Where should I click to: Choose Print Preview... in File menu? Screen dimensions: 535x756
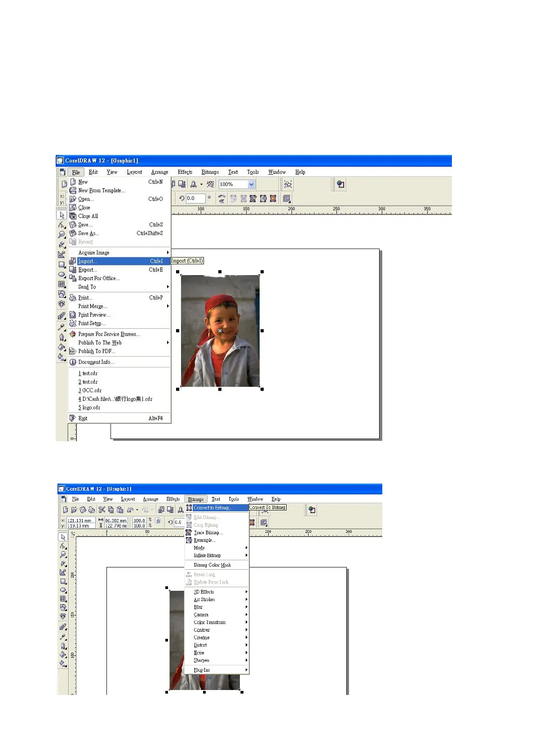click(x=119, y=315)
